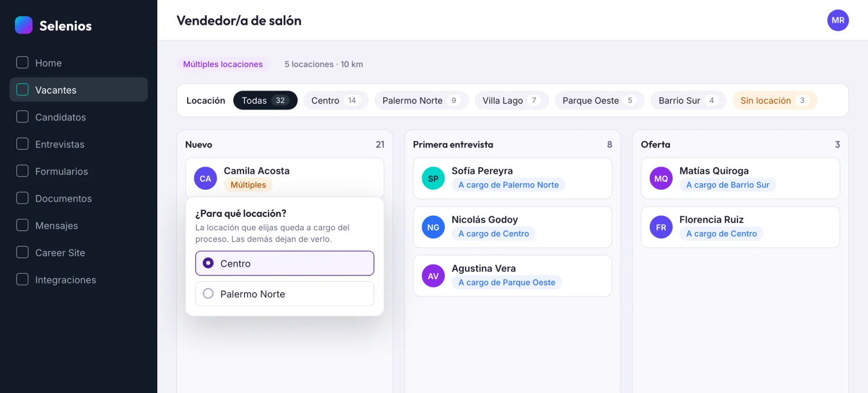Viewport: 868px width, 393px height.
Task: Open Nicolás Godoy's A cargo de Centro tag
Action: (x=494, y=234)
